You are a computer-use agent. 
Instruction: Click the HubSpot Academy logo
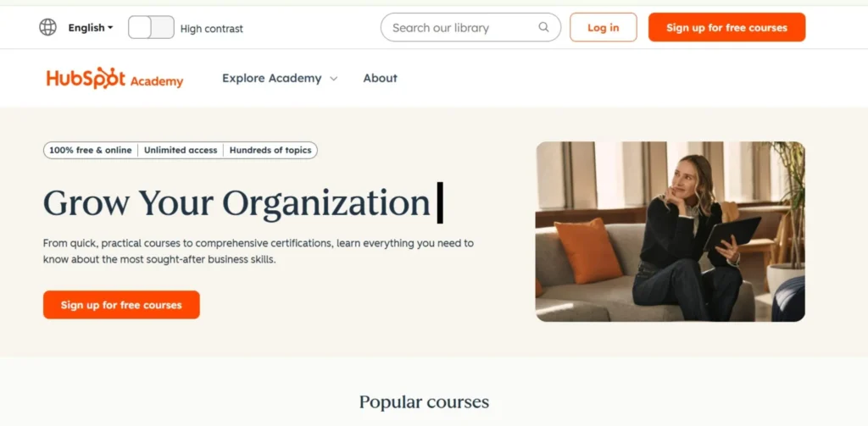[x=114, y=78]
